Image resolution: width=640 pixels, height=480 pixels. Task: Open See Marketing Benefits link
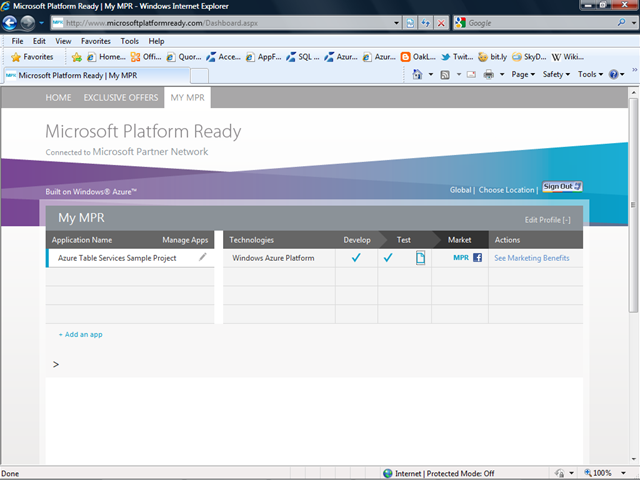point(531,258)
